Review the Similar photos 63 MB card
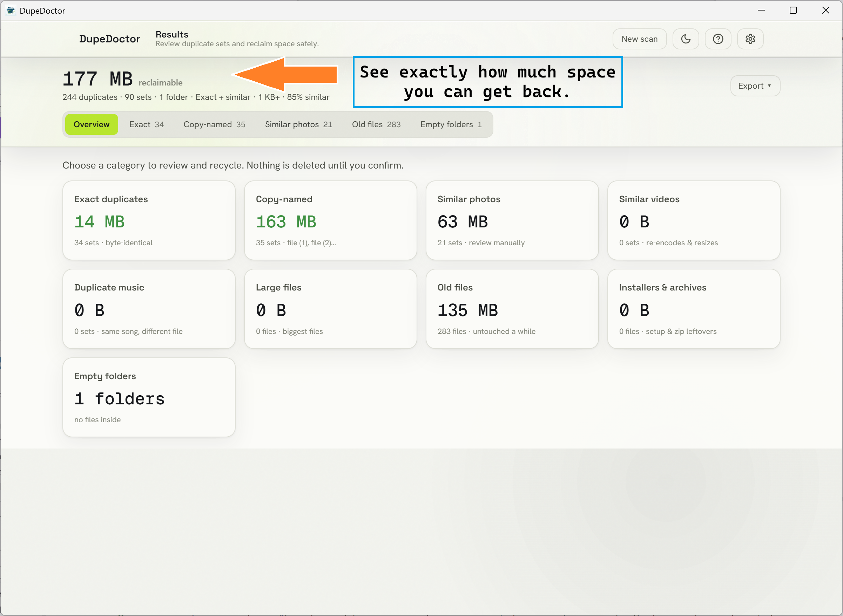The image size is (843, 616). [x=512, y=220]
